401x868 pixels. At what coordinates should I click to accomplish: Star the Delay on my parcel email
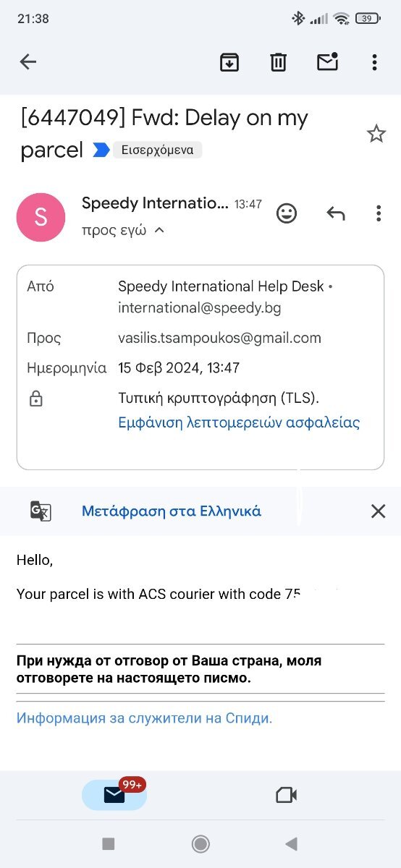[x=376, y=134]
